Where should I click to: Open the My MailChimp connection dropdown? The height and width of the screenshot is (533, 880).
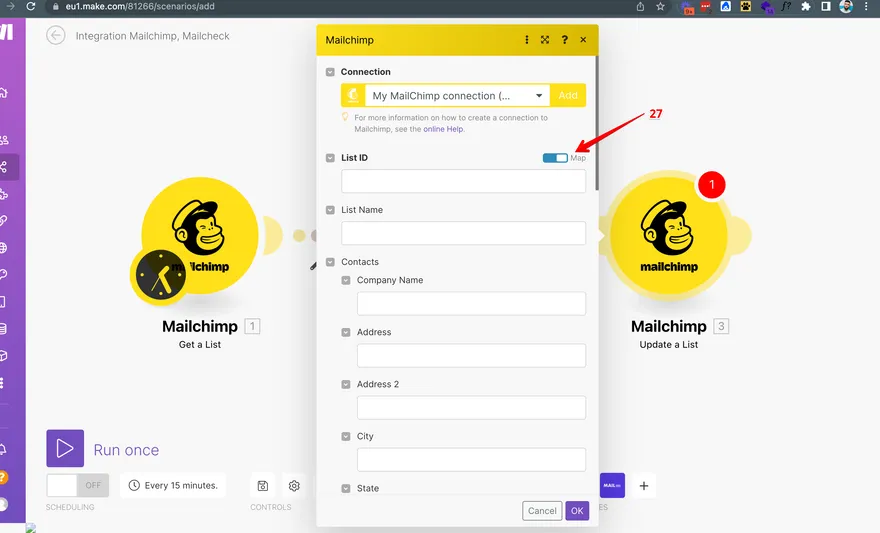[457, 95]
